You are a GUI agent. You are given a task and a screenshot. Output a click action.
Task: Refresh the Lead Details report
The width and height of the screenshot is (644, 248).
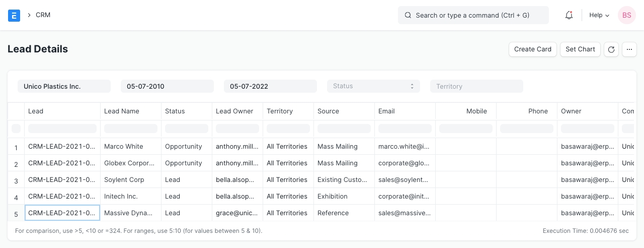tap(611, 49)
